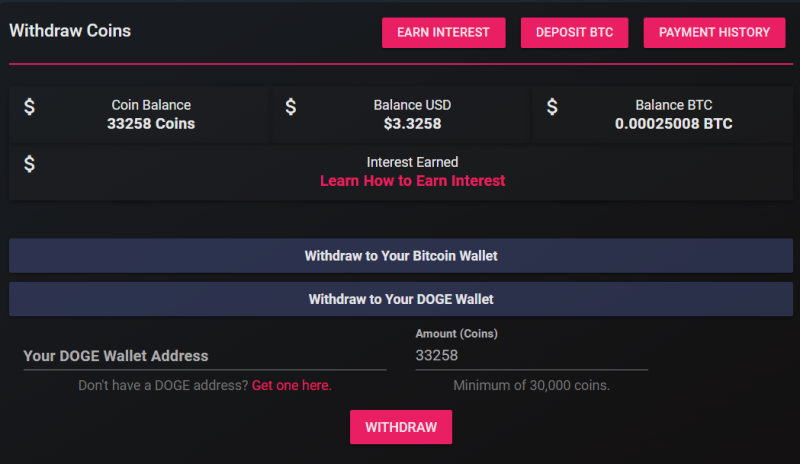This screenshot has height=464, width=800.
Task: Click the Amount (Coins) input field
Action: pyautogui.click(x=532, y=356)
